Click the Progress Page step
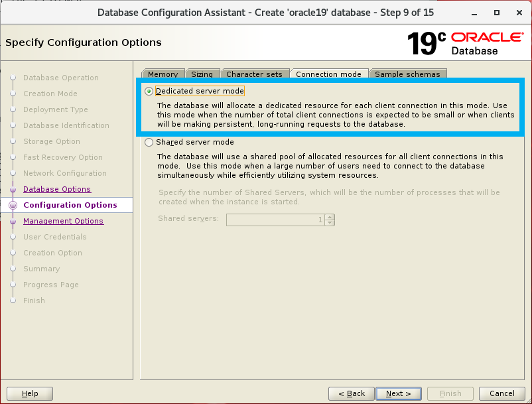 pyautogui.click(x=51, y=285)
